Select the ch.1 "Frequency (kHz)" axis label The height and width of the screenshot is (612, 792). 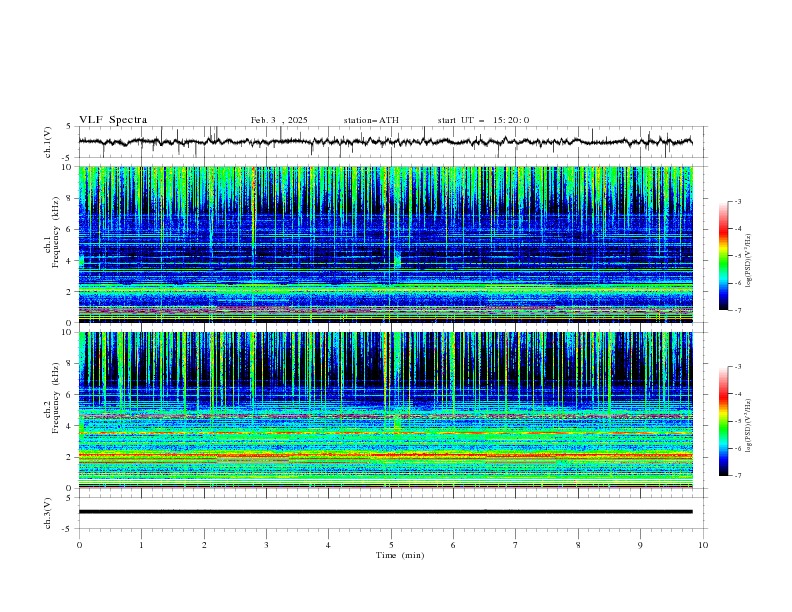coord(56,233)
